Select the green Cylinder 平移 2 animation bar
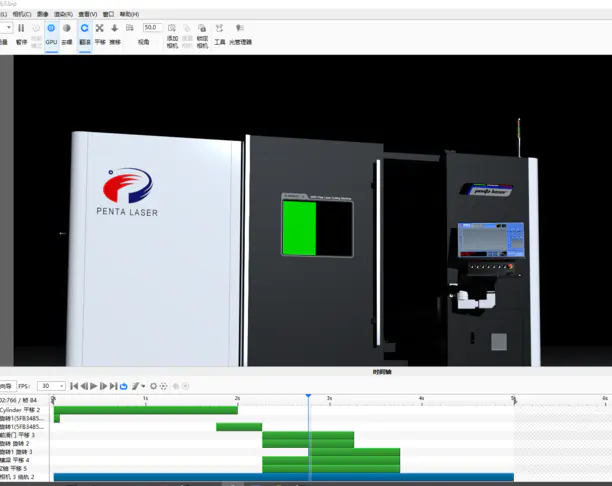 pyautogui.click(x=145, y=410)
